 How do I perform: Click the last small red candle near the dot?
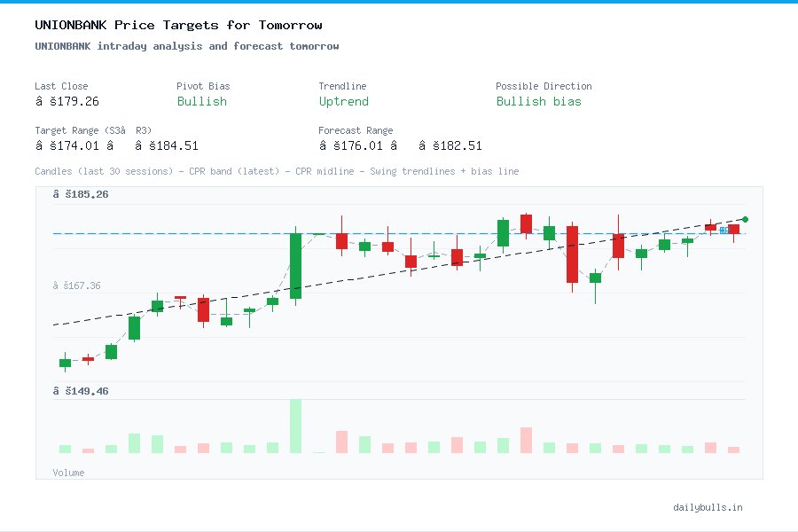coord(734,229)
